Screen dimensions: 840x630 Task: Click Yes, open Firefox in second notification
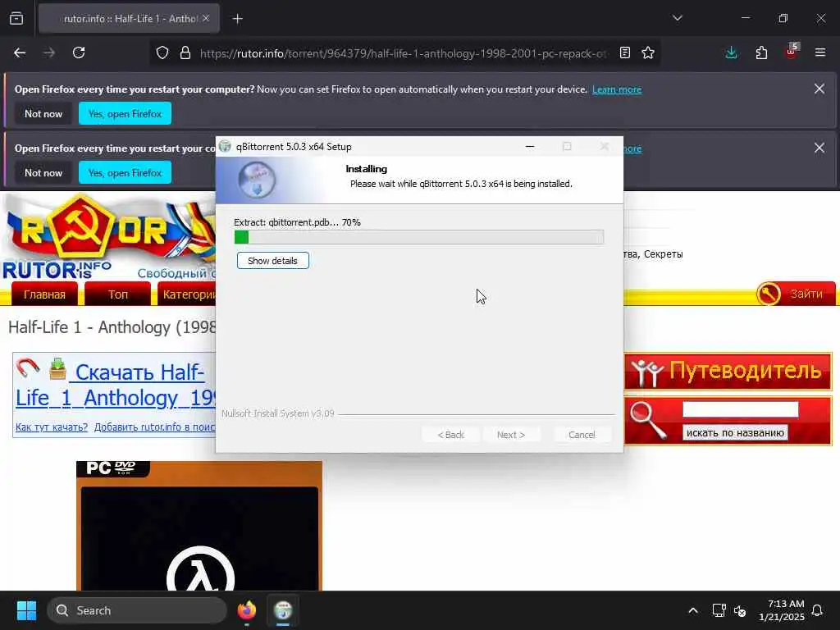125,172
